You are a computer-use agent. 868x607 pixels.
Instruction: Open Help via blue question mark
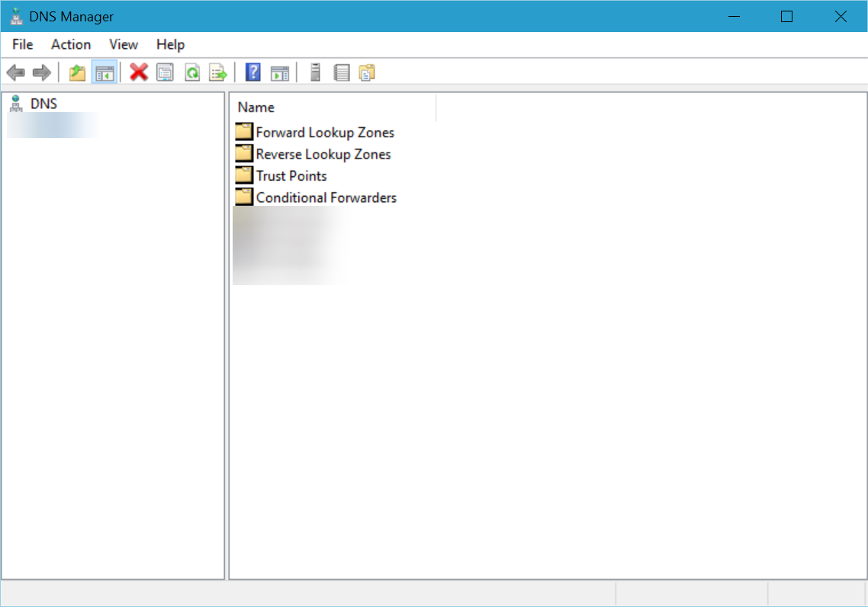(253, 72)
